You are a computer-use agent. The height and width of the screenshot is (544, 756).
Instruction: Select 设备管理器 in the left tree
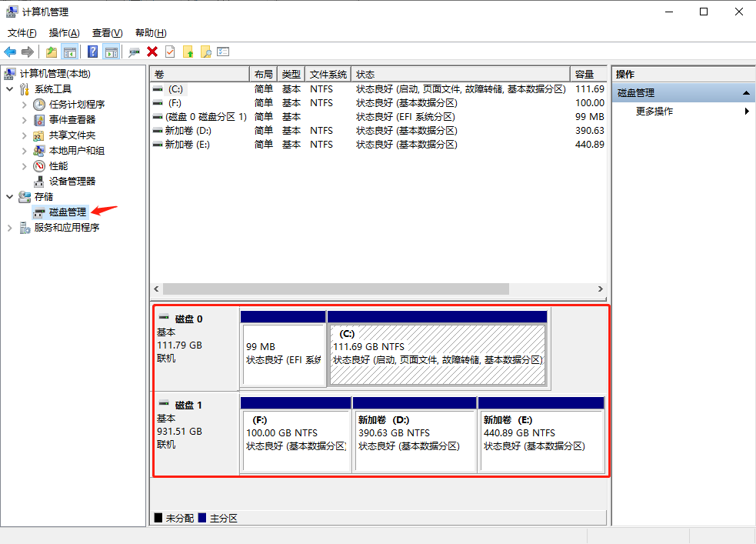click(72, 182)
